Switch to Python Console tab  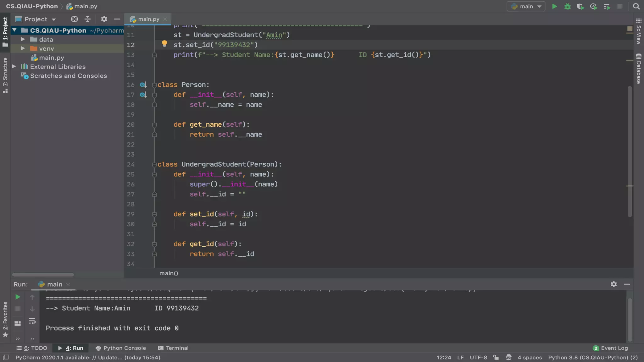click(x=121, y=348)
